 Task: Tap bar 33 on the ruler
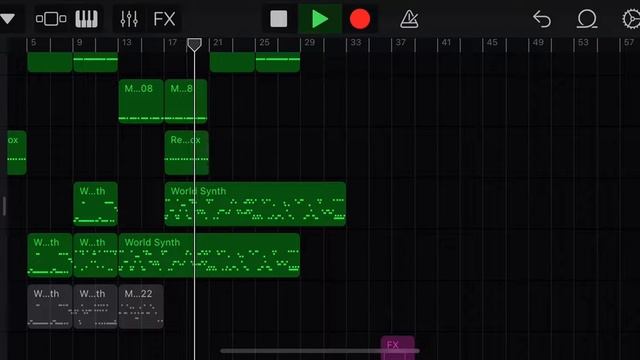[356, 42]
